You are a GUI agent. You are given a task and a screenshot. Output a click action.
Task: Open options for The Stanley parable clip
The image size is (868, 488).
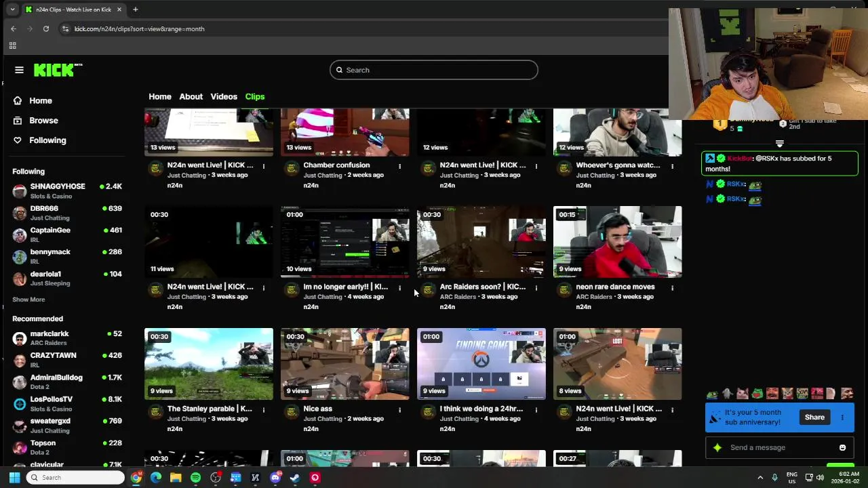point(263,410)
